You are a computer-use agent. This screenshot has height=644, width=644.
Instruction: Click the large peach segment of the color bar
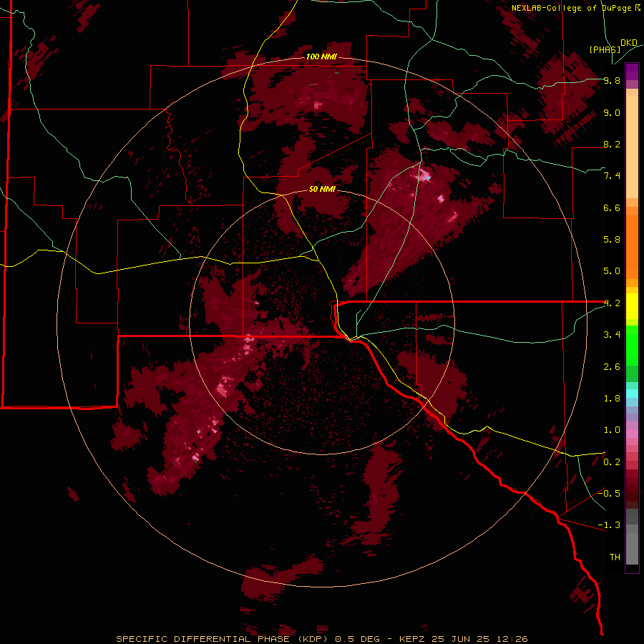tap(632, 148)
